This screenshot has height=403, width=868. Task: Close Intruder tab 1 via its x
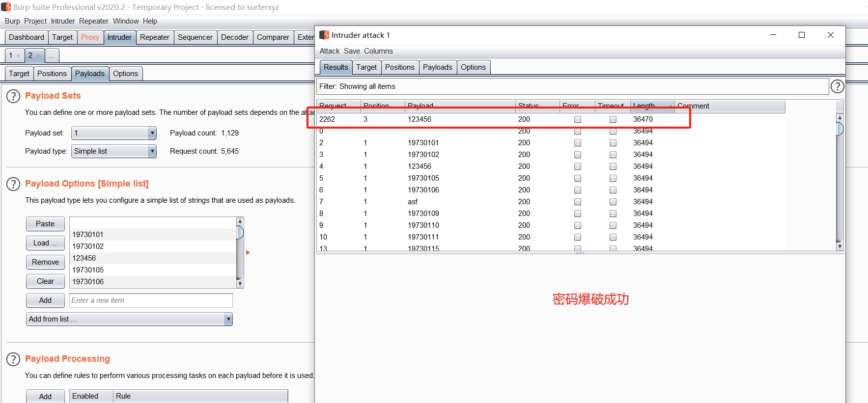[x=19, y=56]
